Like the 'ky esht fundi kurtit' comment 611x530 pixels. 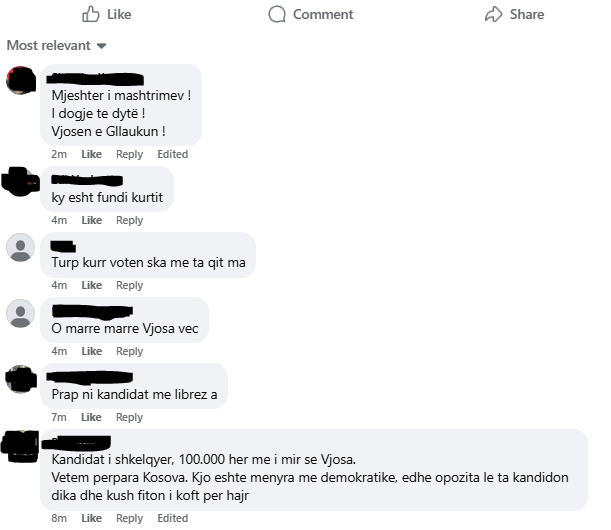[92, 220]
